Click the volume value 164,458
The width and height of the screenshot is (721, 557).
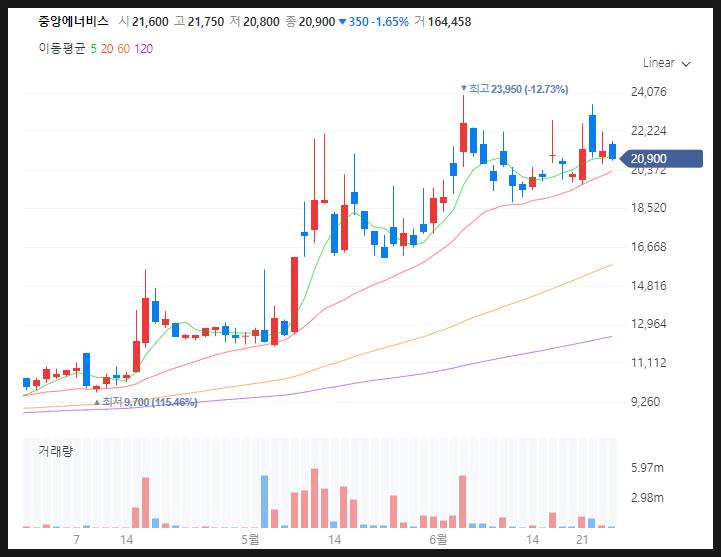pyautogui.click(x=450, y=22)
